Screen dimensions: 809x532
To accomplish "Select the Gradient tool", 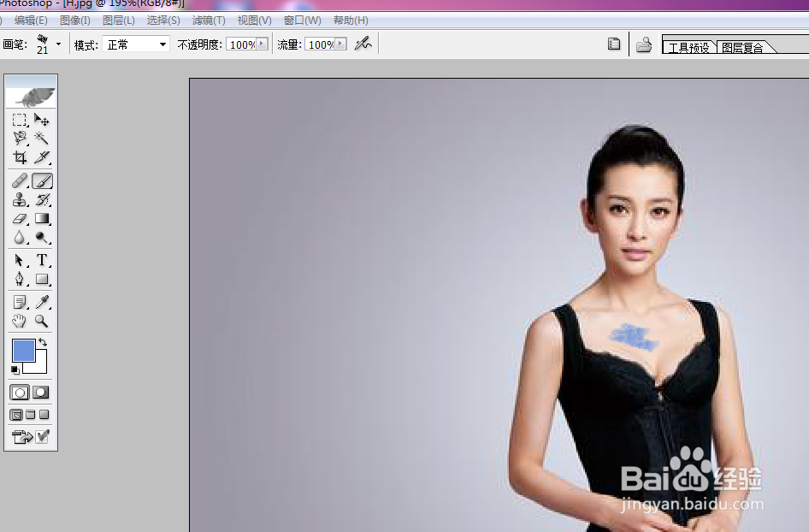I will 41,219.
